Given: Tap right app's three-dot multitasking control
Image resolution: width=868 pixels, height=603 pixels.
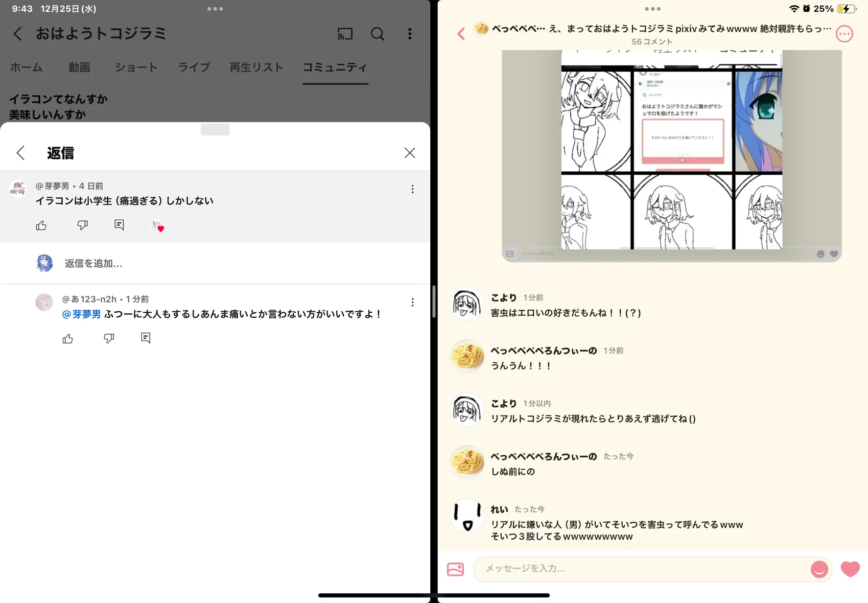Looking at the screenshot, I should pyautogui.click(x=653, y=9).
